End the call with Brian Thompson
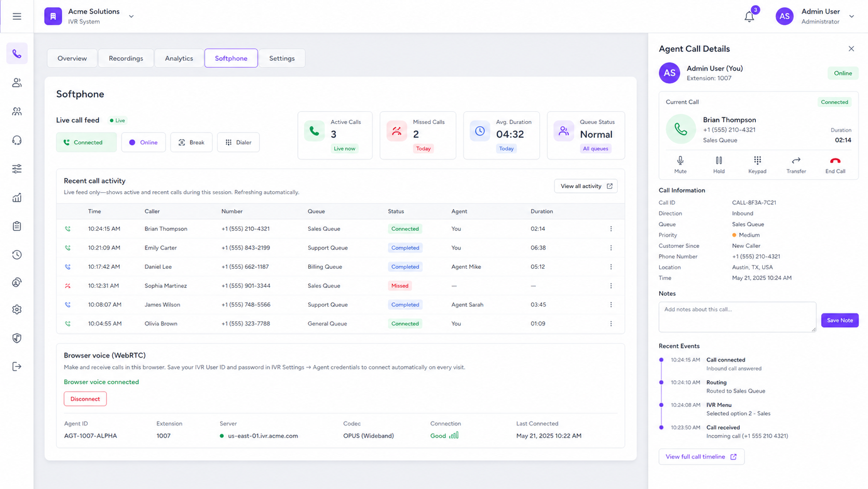Viewport: 868px width, 489px height. coord(835,165)
